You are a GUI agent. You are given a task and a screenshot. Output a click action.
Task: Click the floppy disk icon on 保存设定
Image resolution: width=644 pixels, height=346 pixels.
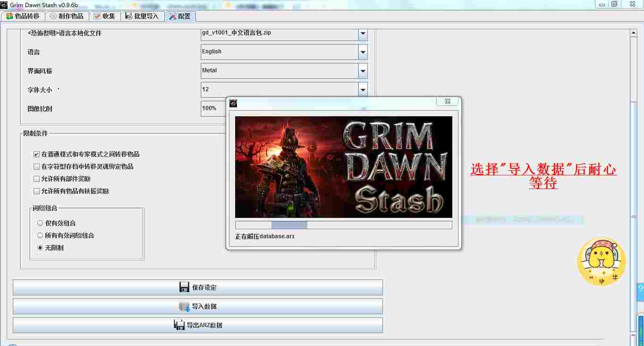184,287
